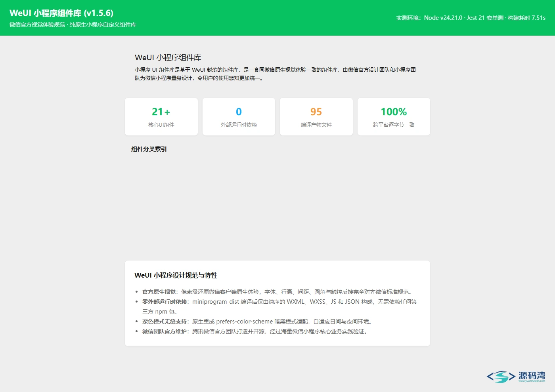
Task: Click the "WeUI 小程序组件库" section heading
Action: tap(168, 57)
